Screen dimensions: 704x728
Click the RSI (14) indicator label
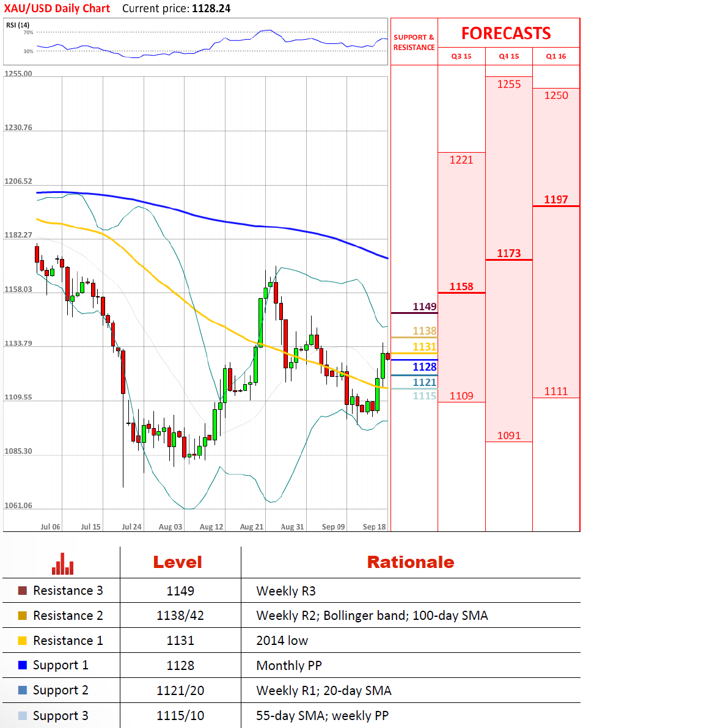[18, 25]
